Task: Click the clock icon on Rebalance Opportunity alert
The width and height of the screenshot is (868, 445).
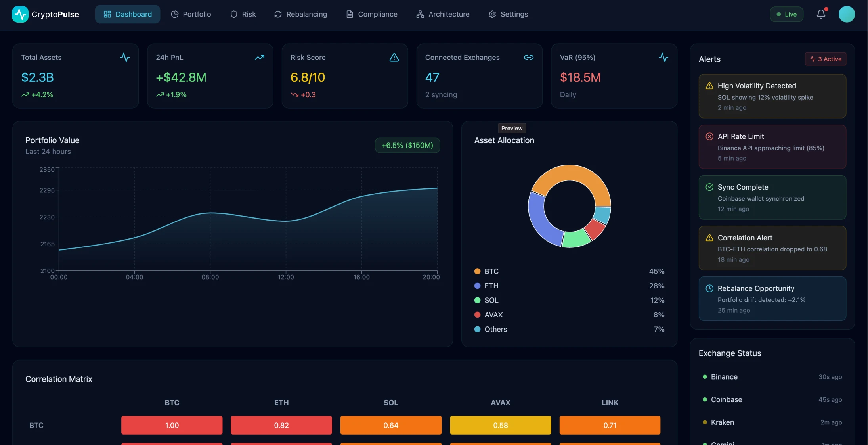Action: point(709,288)
